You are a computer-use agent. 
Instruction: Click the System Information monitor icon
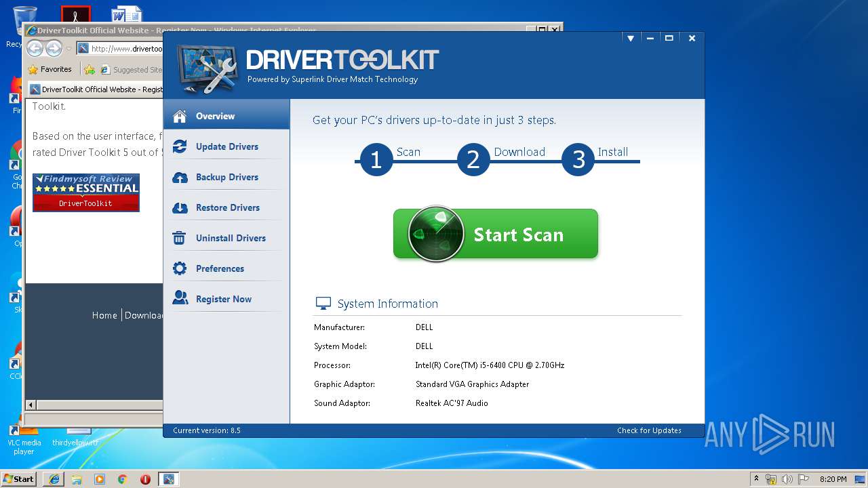tap(323, 304)
